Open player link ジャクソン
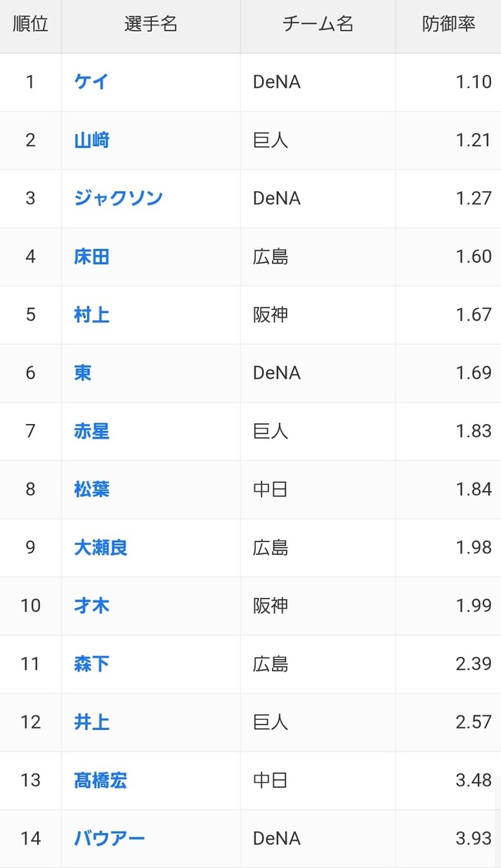Screen dimensions: 501x868 click(x=118, y=198)
